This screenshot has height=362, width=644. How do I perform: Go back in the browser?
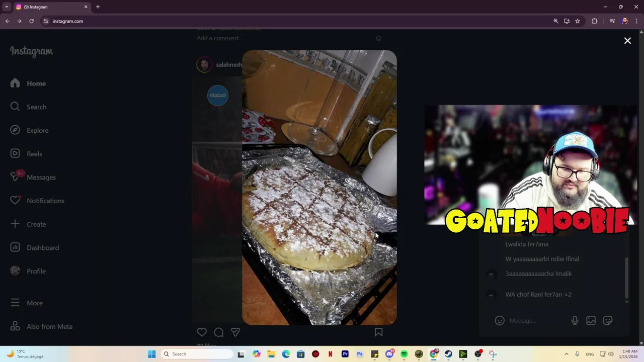click(7, 21)
